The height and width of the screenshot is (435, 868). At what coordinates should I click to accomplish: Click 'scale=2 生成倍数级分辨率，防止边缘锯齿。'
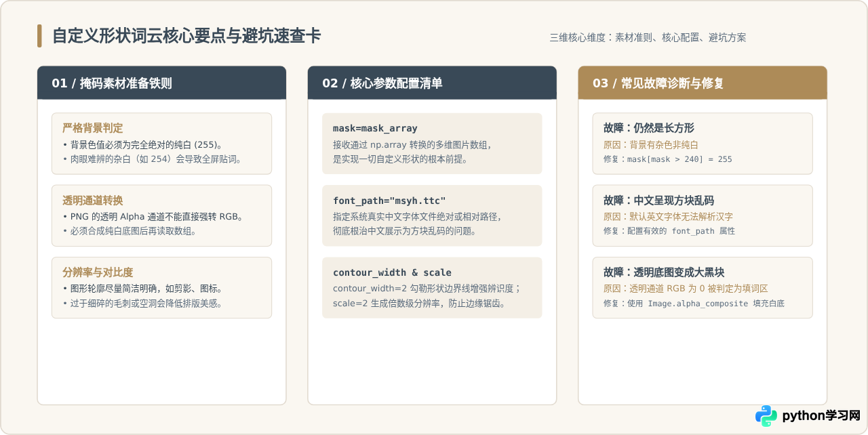coord(419,304)
